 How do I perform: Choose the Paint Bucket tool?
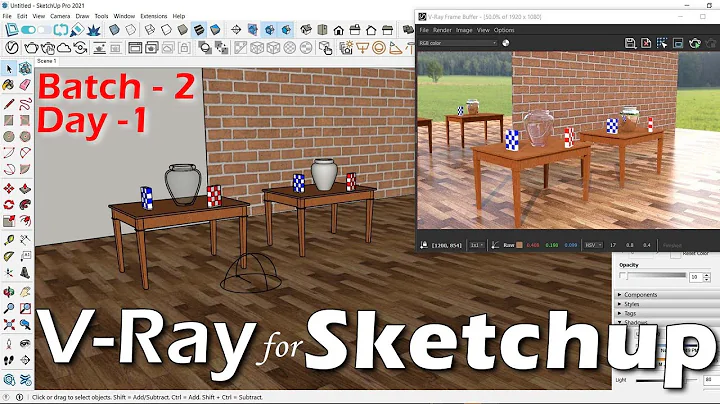point(9,85)
